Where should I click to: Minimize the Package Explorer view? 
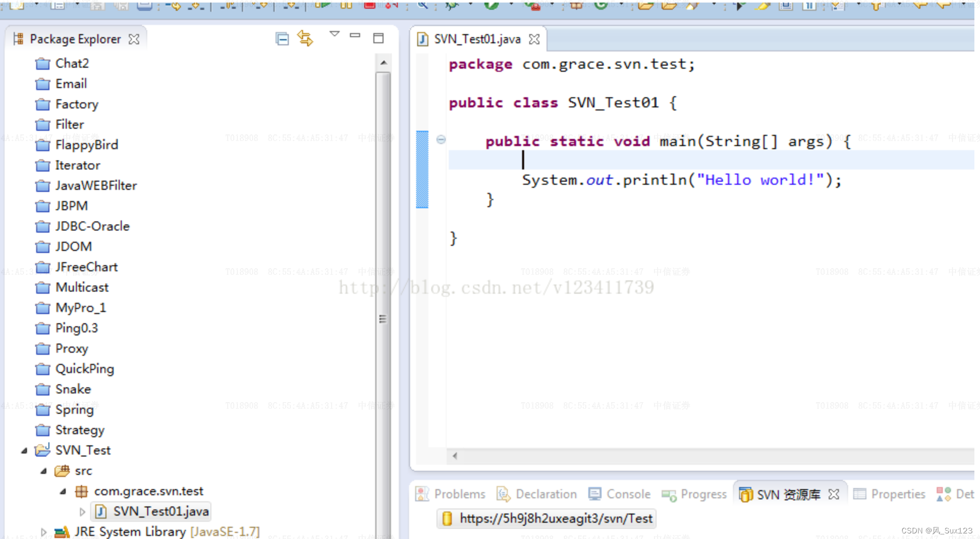[355, 36]
